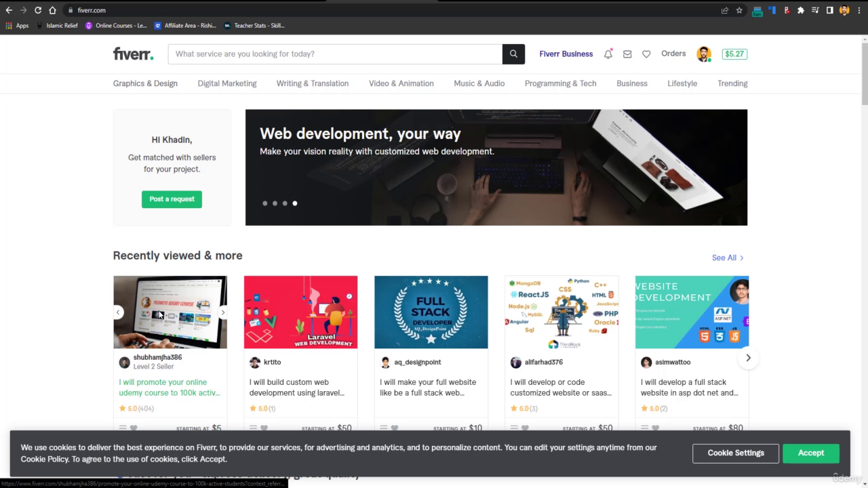868x488 pixels.
Task: Open the profile avatar menu on Fiverr
Action: click(704, 54)
